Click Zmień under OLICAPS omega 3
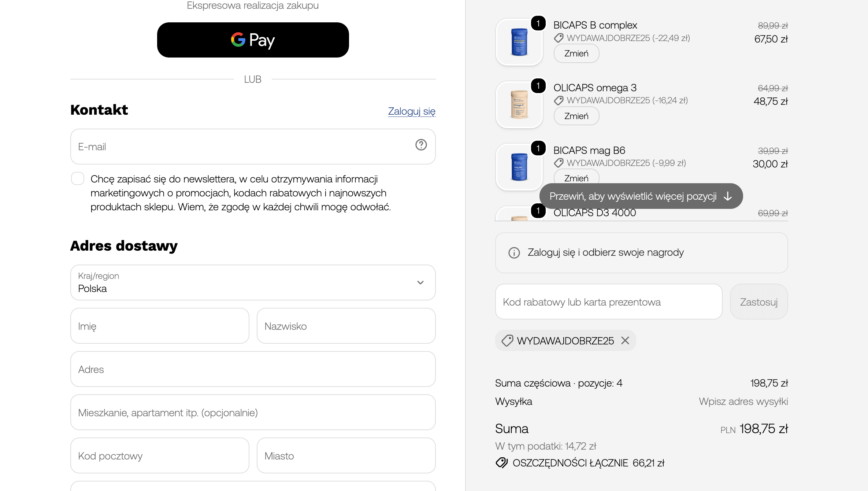 click(x=576, y=116)
